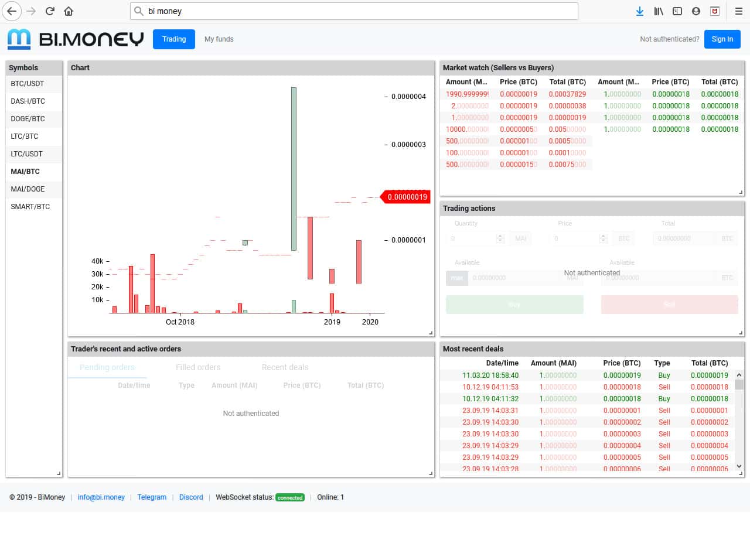Switch to My funds tab
The image size is (750, 560).
click(x=219, y=39)
